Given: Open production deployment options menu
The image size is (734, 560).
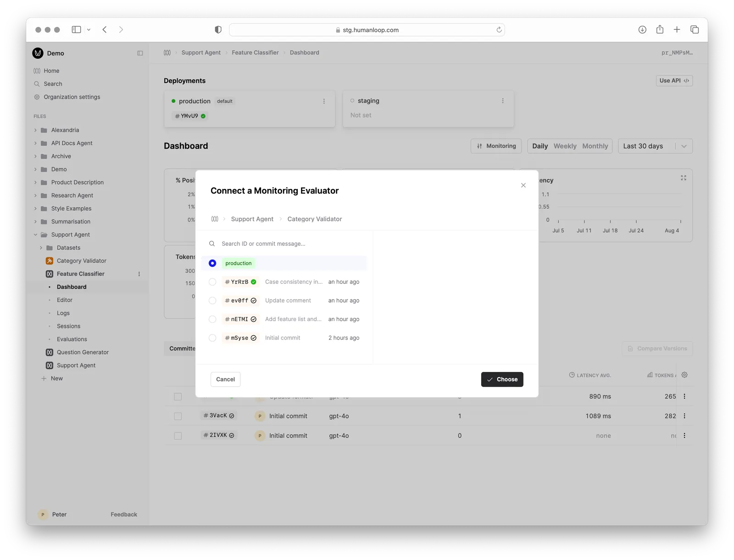Looking at the screenshot, I should (x=324, y=101).
